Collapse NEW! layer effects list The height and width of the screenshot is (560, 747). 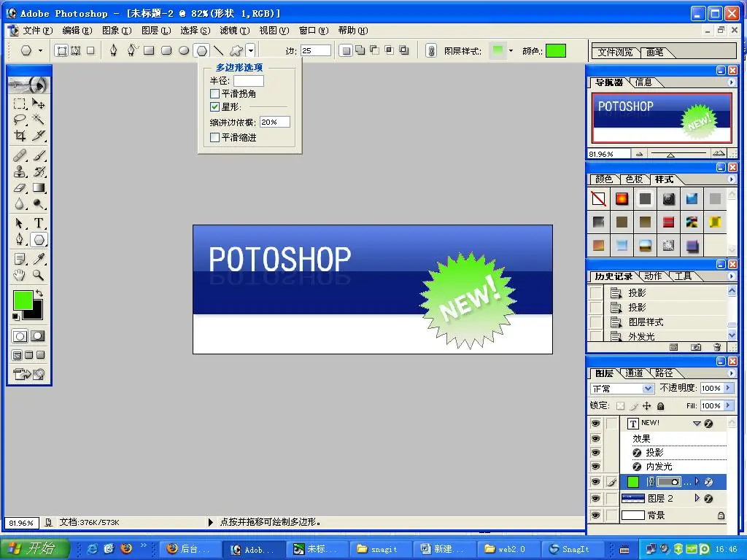[x=697, y=424]
